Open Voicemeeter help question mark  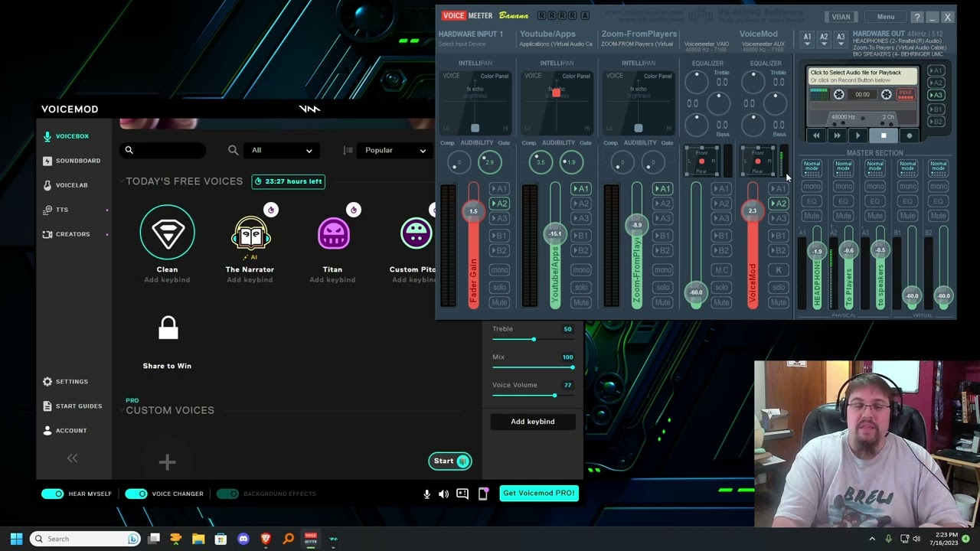coord(917,17)
